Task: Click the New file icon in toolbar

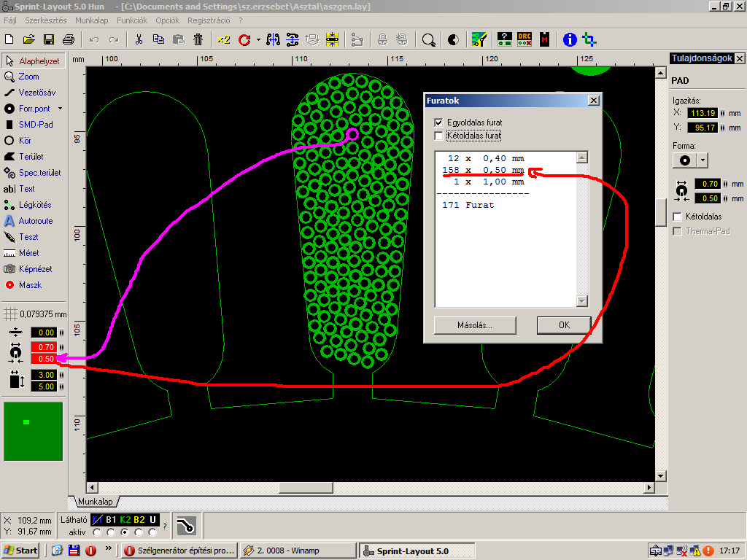Action: (x=9, y=39)
